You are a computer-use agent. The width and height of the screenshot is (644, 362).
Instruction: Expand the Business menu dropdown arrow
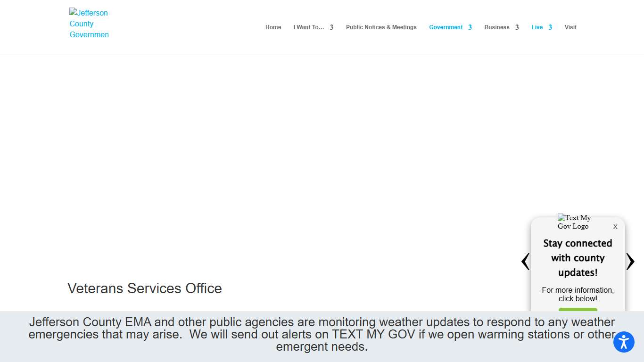pos(517,27)
